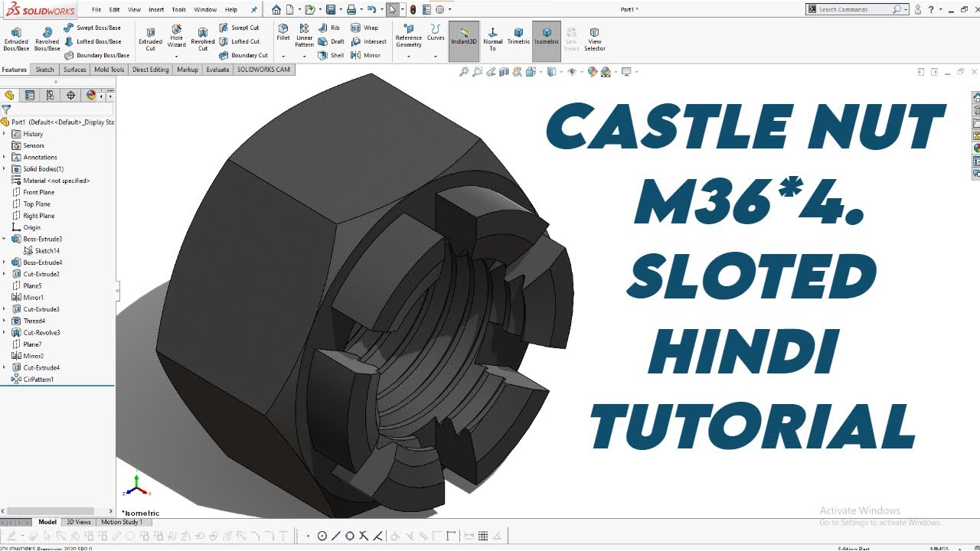This screenshot has width=980, height=551.
Task: Open the SOLIDWORKS CAM tab
Action: point(263,70)
